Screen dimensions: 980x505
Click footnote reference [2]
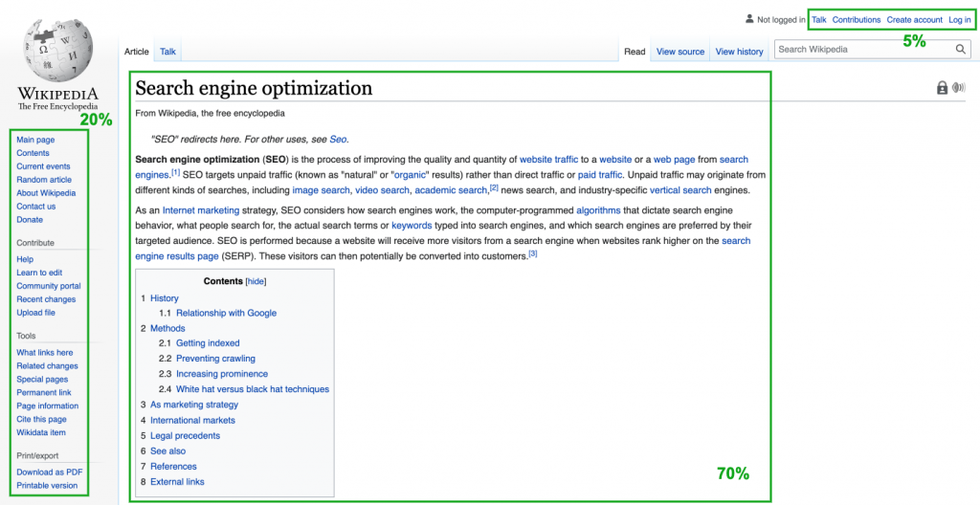coord(494,187)
